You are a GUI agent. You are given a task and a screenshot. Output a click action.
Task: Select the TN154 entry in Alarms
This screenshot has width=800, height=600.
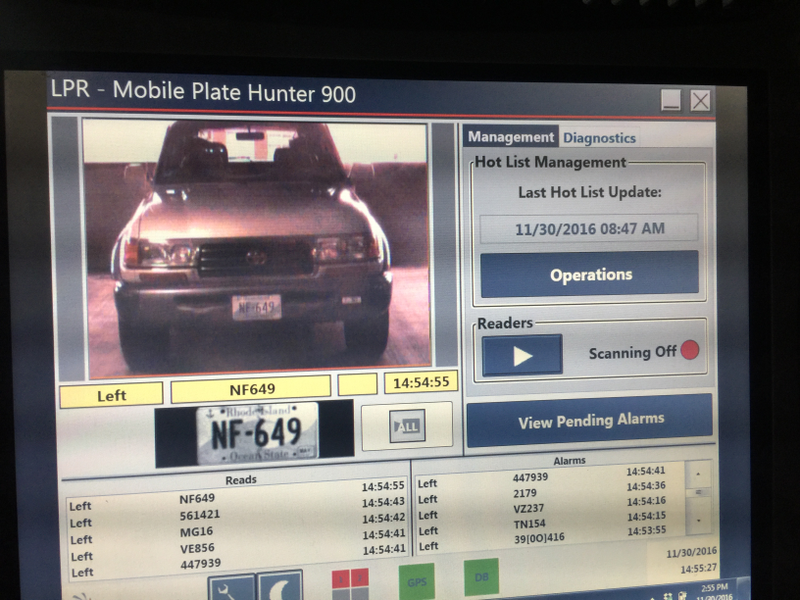tap(548, 523)
